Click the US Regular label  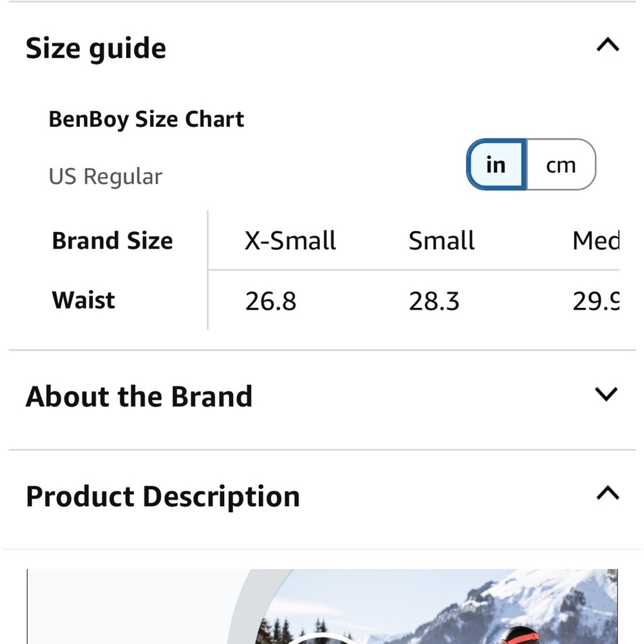coord(106,176)
